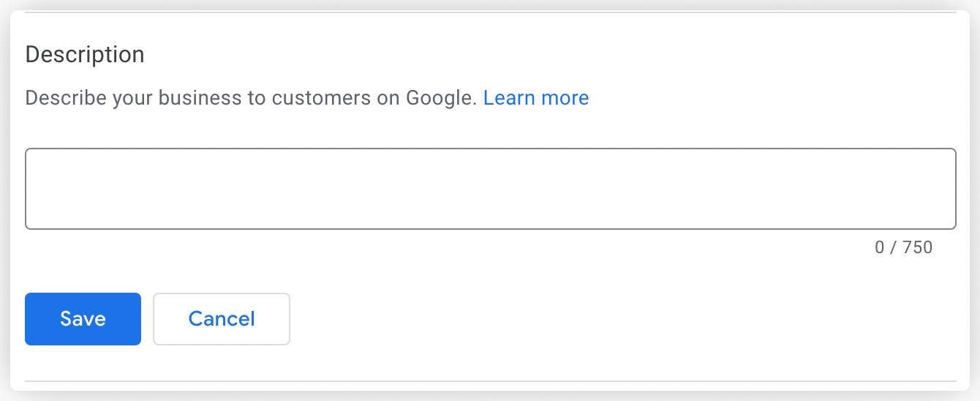The height and width of the screenshot is (401, 980).
Task: Select the Description heading
Action: click(85, 55)
